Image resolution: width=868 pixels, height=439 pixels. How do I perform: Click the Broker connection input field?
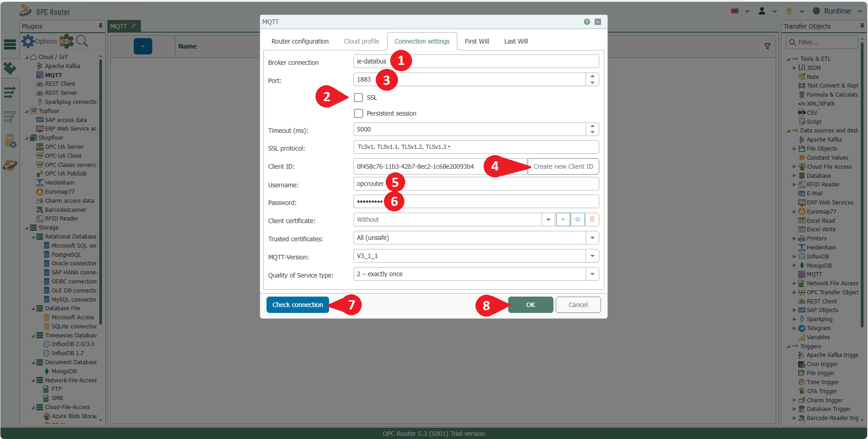(476, 61)
